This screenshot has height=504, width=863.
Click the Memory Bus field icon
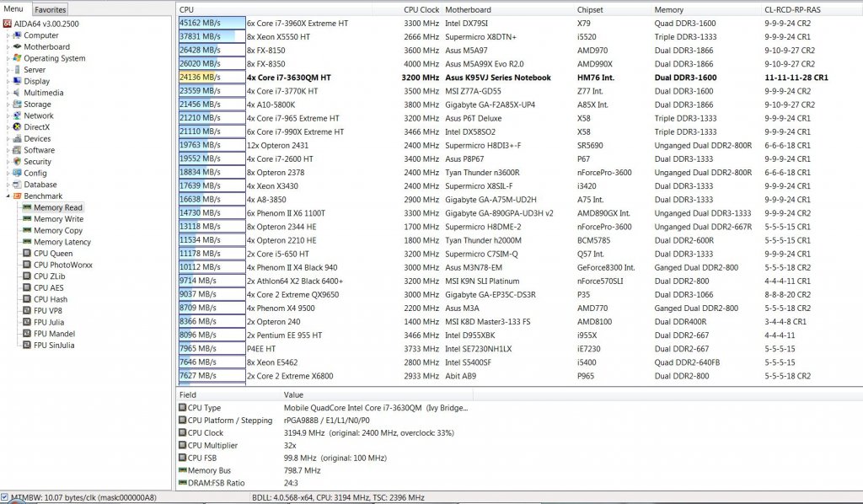click(x=182, y=470)
